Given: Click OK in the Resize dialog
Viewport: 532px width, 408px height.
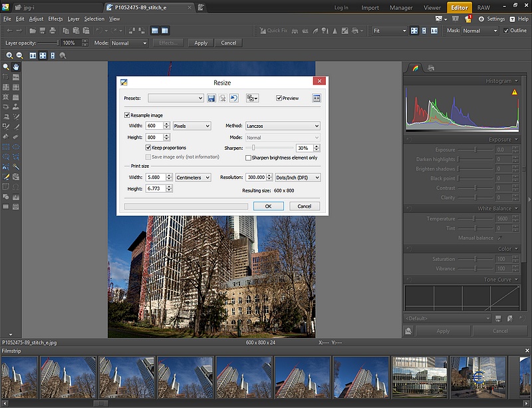Looking at the screenshot, I should 268,206.
